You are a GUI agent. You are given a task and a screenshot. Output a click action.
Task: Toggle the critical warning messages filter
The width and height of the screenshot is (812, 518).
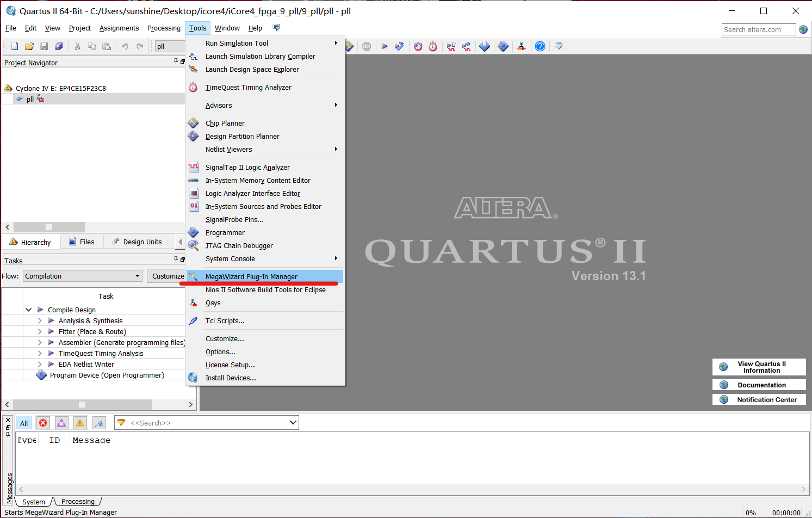[x=61, y=423]
